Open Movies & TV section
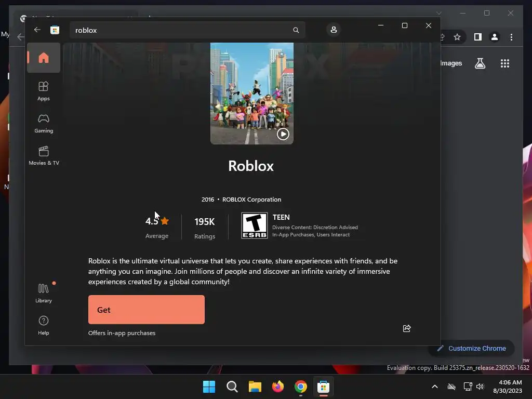Image resolution: width=532 pixels, height=399 pixels. point(44,156)
